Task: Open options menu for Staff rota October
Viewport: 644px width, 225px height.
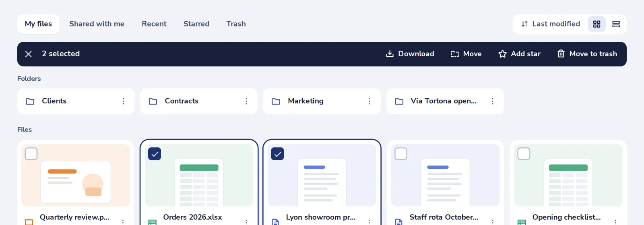Action: tap(492, 221)
